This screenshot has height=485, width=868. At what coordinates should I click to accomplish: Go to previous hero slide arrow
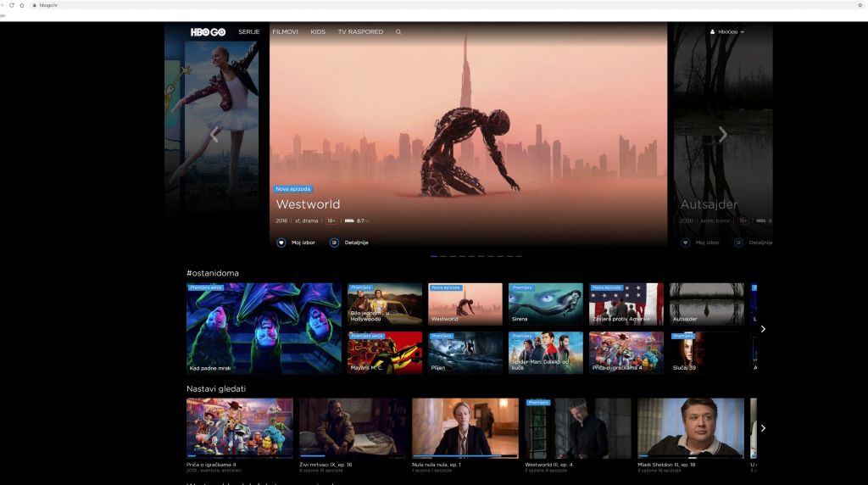pos(214,134)
